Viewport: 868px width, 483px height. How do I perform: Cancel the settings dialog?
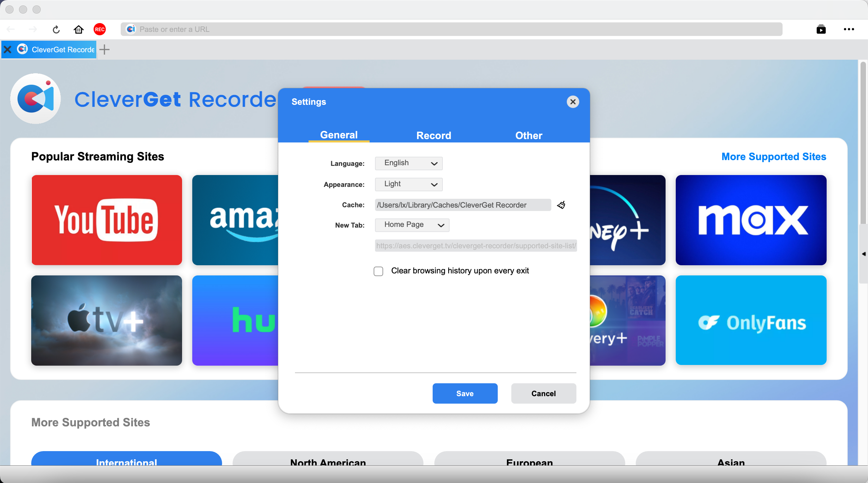(544, 393)
